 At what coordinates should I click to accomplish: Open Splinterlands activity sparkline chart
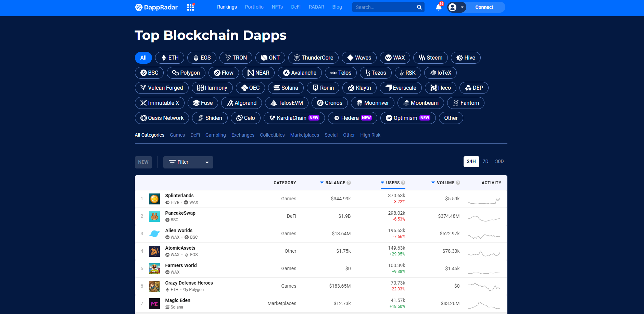click(x=484, y=201)
